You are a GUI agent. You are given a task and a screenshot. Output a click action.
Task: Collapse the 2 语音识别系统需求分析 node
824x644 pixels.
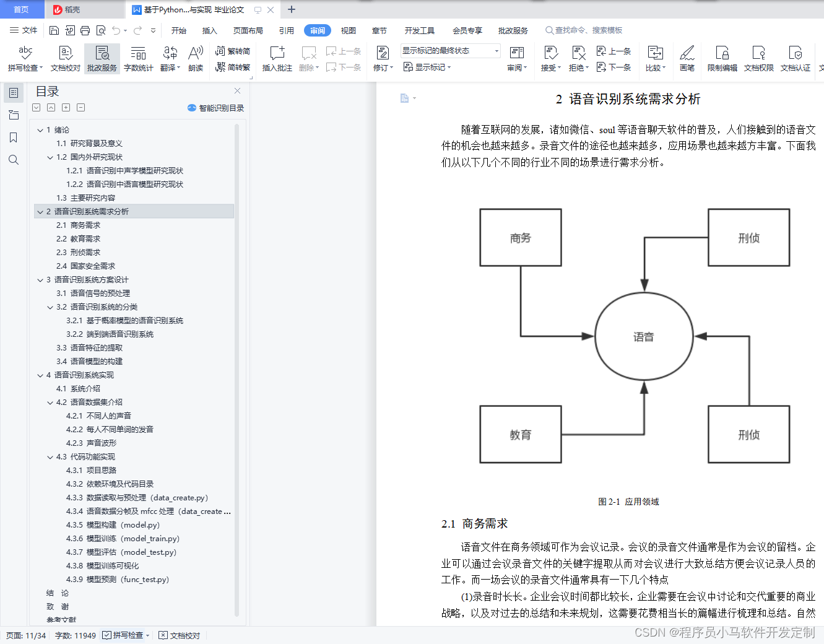(40, 212)
